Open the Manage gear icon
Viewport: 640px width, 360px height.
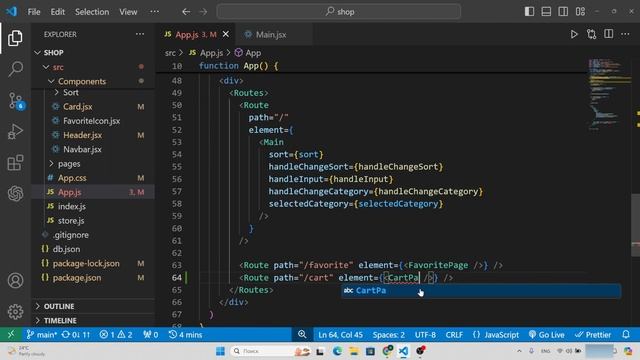(x=15, y=311)
